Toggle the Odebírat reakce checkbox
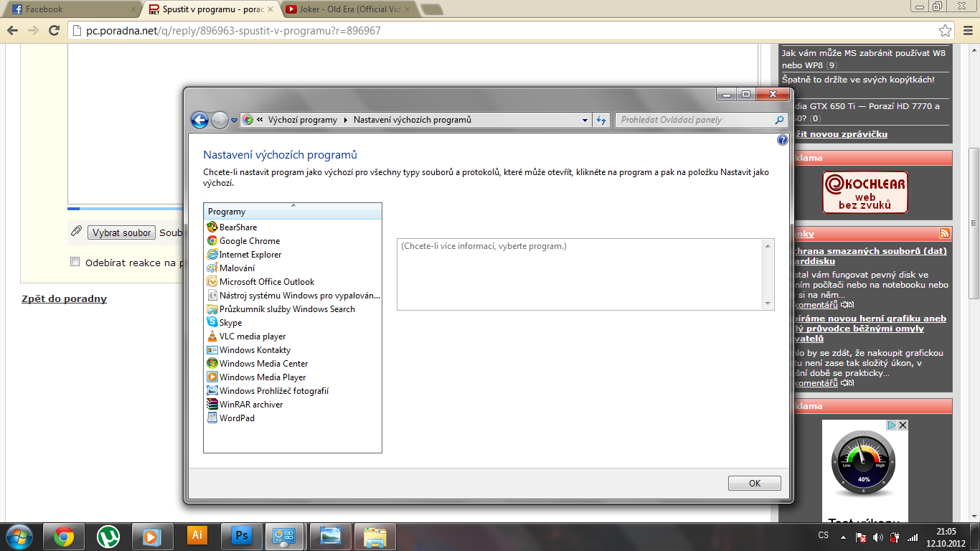This screenshot has height=551, width=980. point(75,262)
